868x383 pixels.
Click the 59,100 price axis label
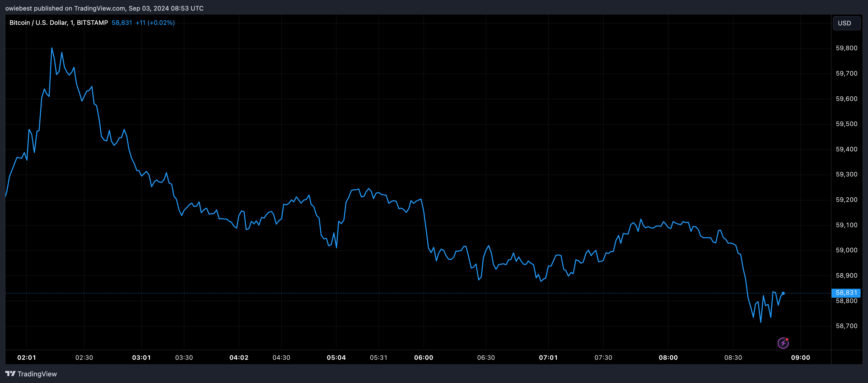846,225
